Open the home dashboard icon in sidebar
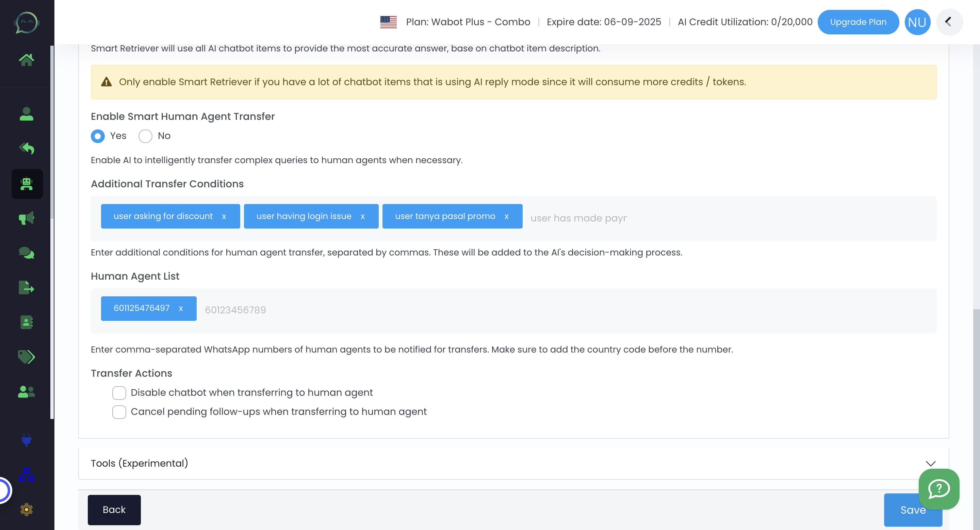Screen dimensions: 980x530 point(26,60)
